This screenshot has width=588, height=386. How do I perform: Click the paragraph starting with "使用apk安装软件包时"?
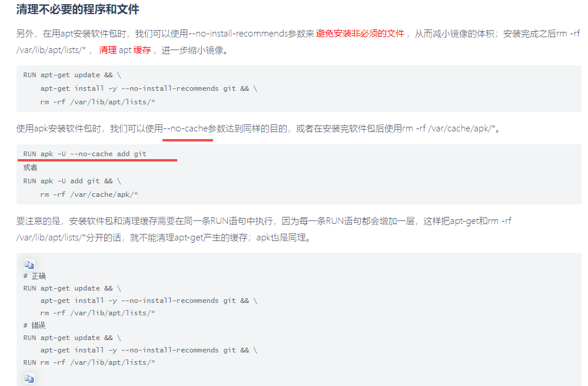tap(259, 128)
